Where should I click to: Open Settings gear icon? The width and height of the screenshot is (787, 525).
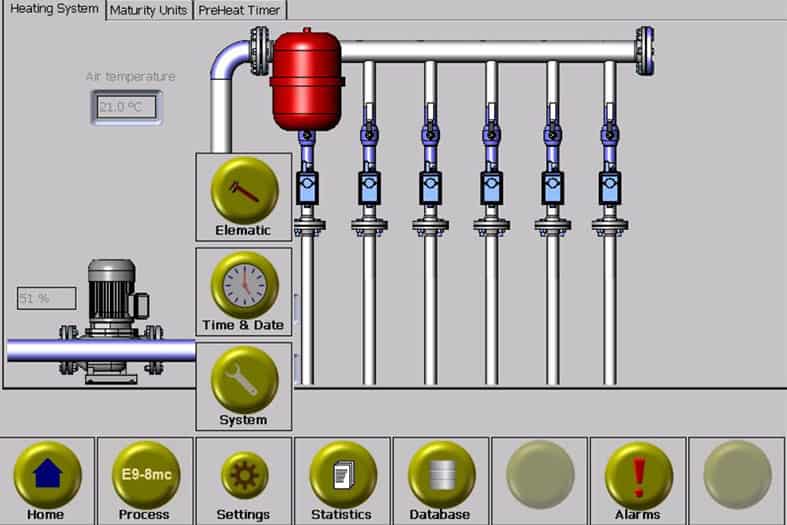(243, 474)
